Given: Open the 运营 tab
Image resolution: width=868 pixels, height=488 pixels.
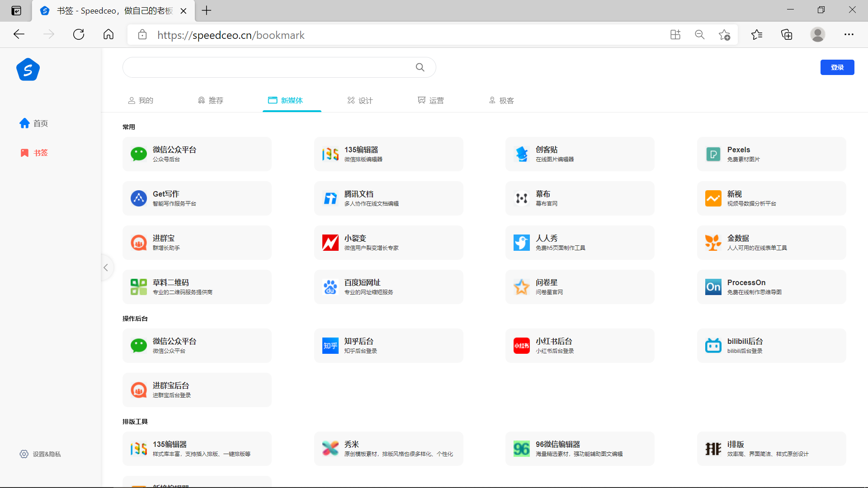Looking at the screenshot, I should coord(431,100).
